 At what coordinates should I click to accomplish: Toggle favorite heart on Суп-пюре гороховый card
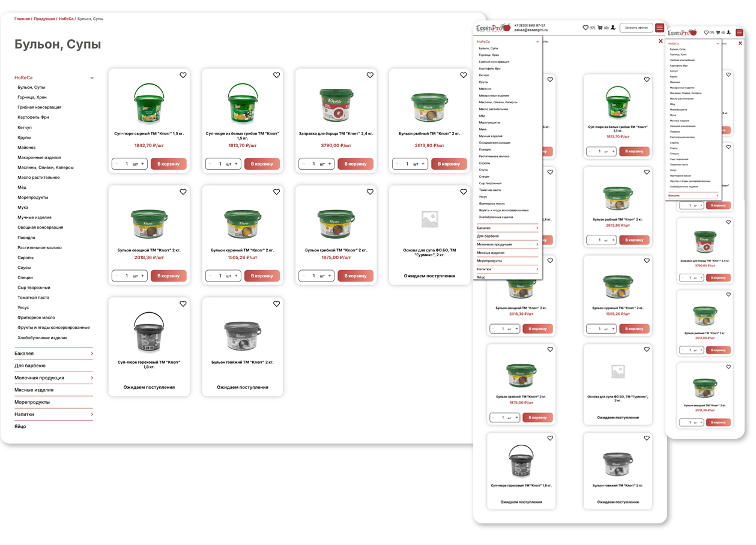pos(183,304)
